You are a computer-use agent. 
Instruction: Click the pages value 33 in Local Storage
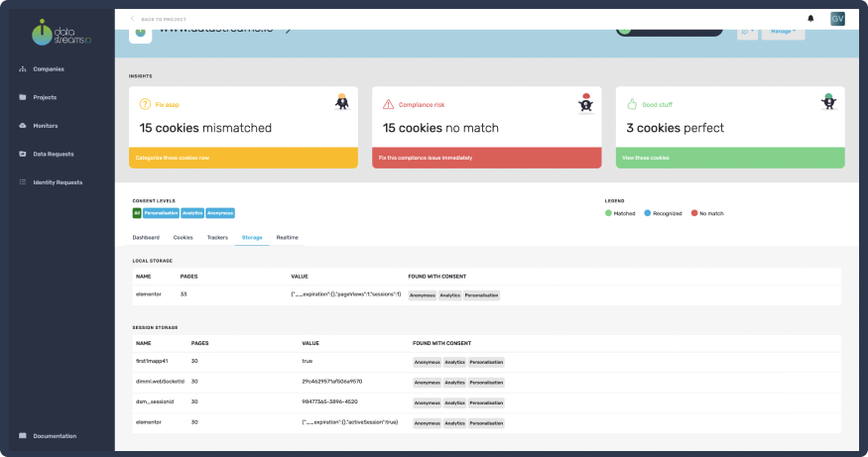click(184, 294)
